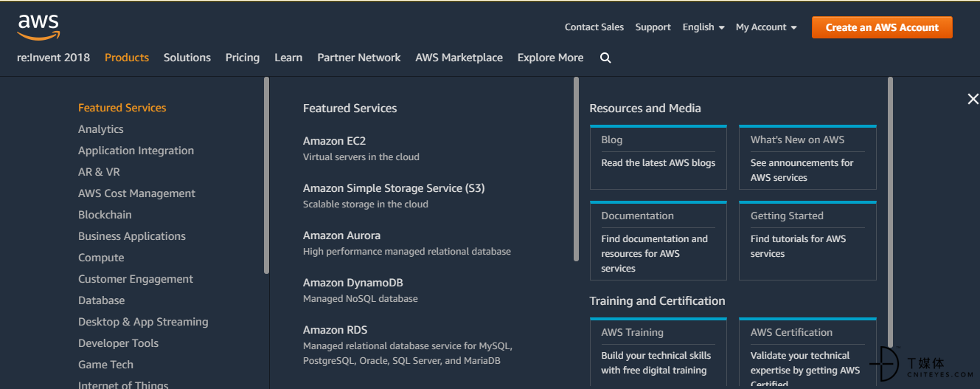Open re:Invent 2018 menu item

coord(54,58)
